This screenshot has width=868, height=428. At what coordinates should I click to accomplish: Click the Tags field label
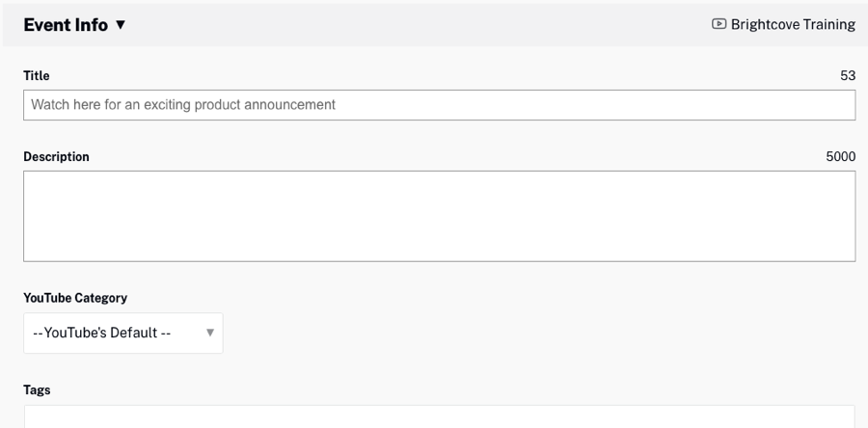click(x=37, y=390)
